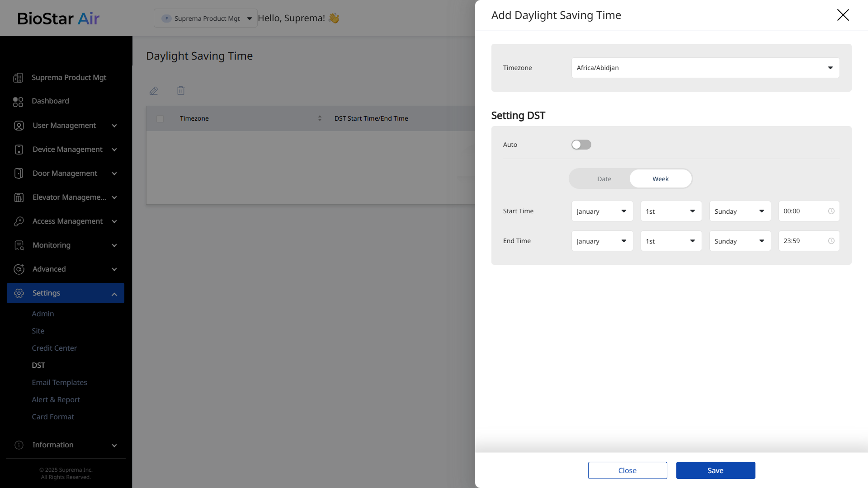Click the clock icon in Start Time field
The width and height of the screenshot is (868, 488).
tap(831, 211)
